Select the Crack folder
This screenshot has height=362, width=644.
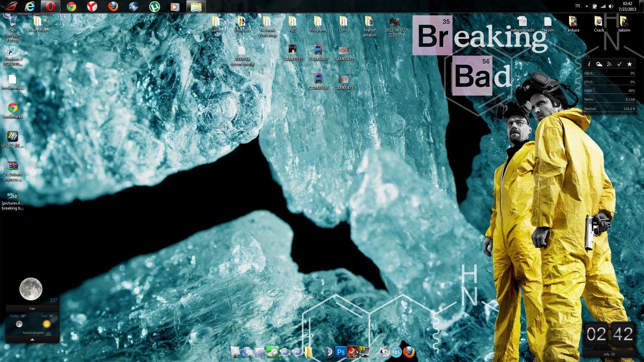point(599,24)
